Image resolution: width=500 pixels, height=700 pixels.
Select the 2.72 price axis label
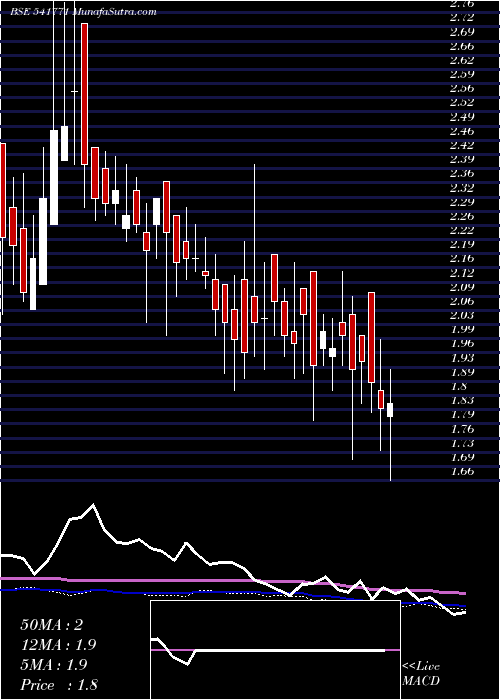(x=461, y=18)
